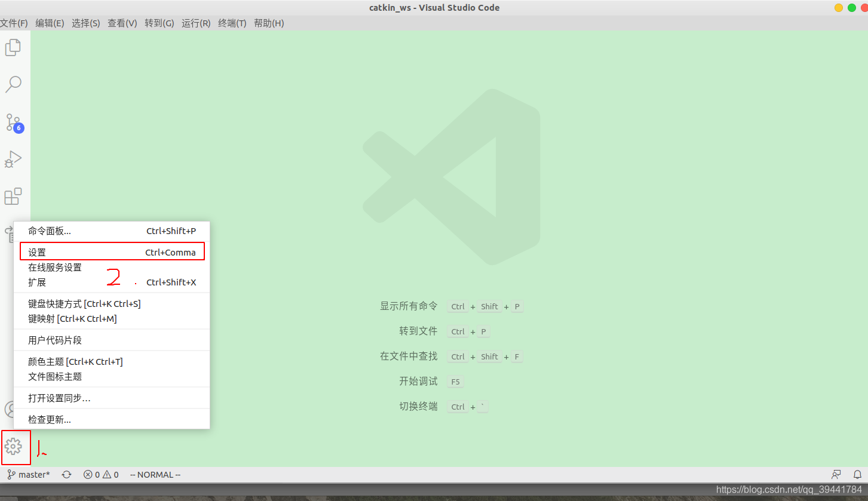The image size is (868, 501).
Task: Click the master* git branch indicator
Action: click(29, 475)
